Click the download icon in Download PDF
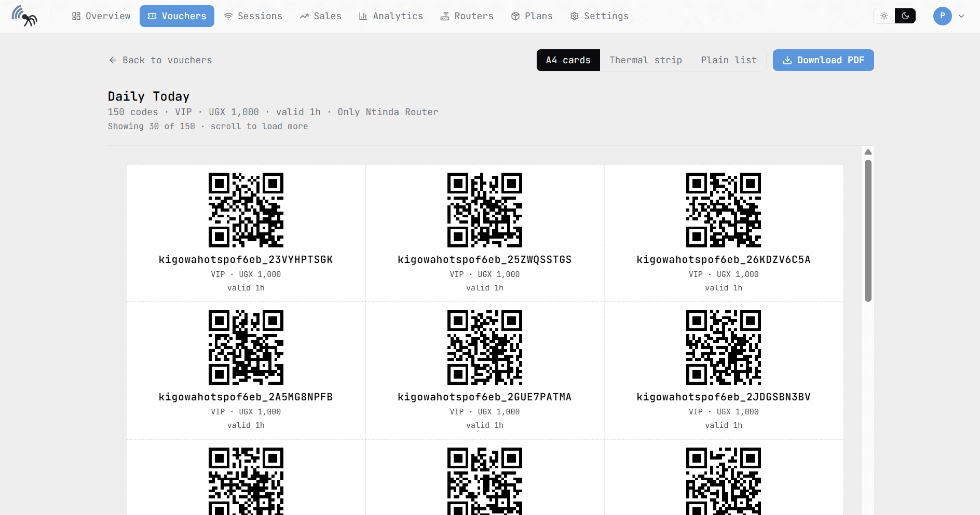This screenshot has width=980, height=515. coord(787,60)
